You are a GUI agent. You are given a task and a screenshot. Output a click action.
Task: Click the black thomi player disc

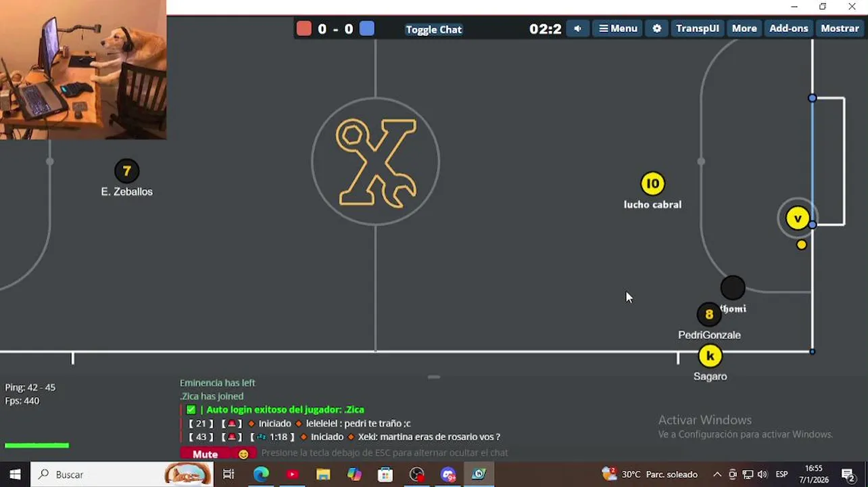coord(733,288)
